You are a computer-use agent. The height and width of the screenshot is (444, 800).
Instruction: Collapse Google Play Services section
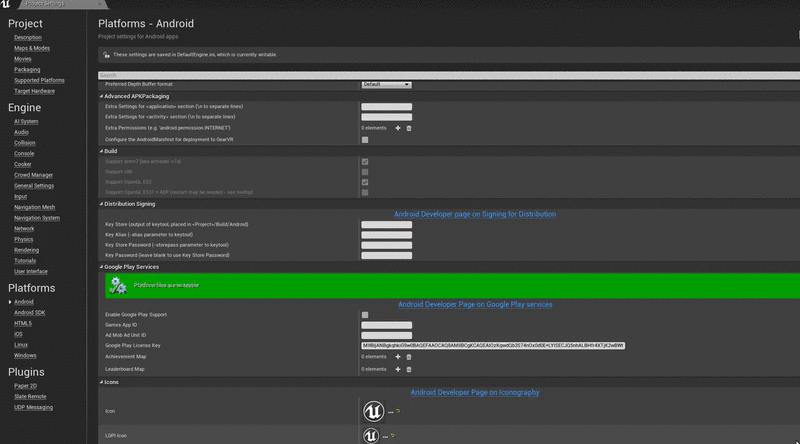[x=101, y=267]
